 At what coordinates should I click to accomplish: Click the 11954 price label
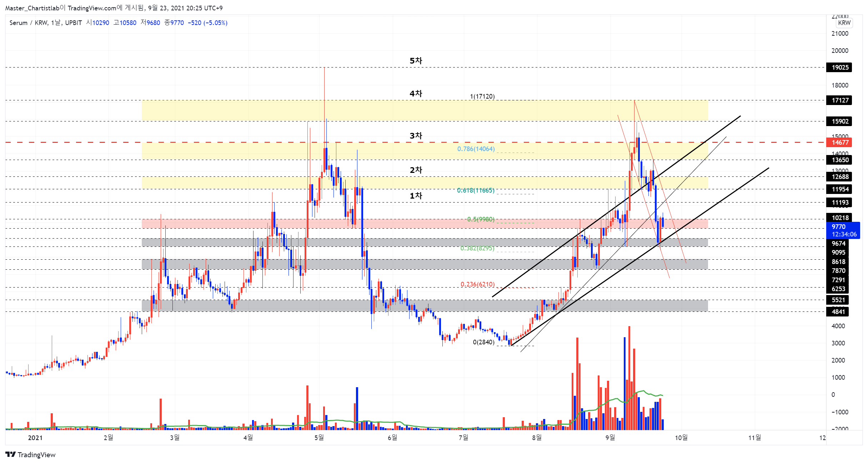pyautogui.click(x=839, y=189)
